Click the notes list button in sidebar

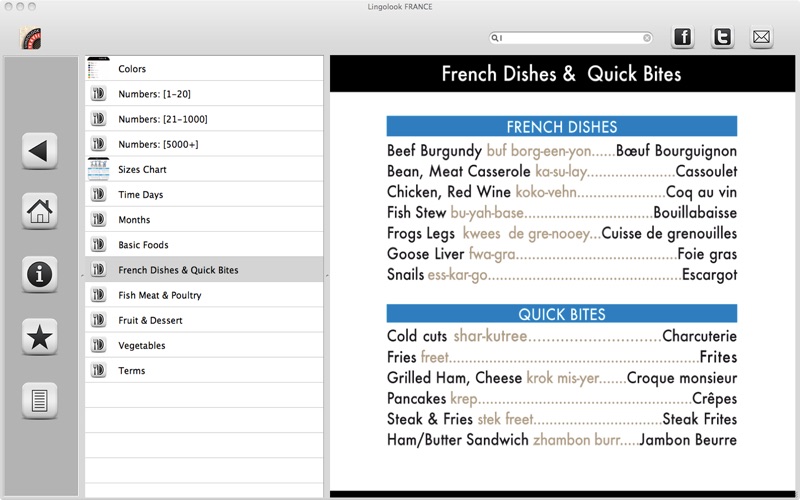(40, 401)
